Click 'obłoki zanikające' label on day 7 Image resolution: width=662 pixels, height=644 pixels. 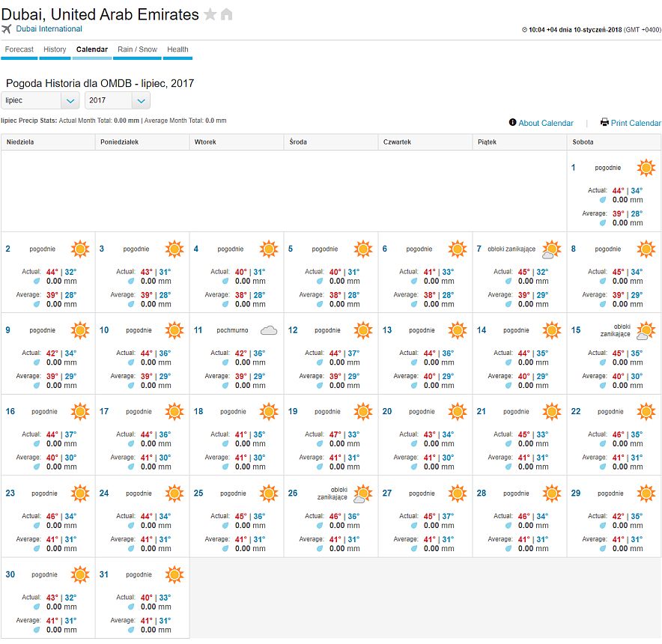click(511, 249)
